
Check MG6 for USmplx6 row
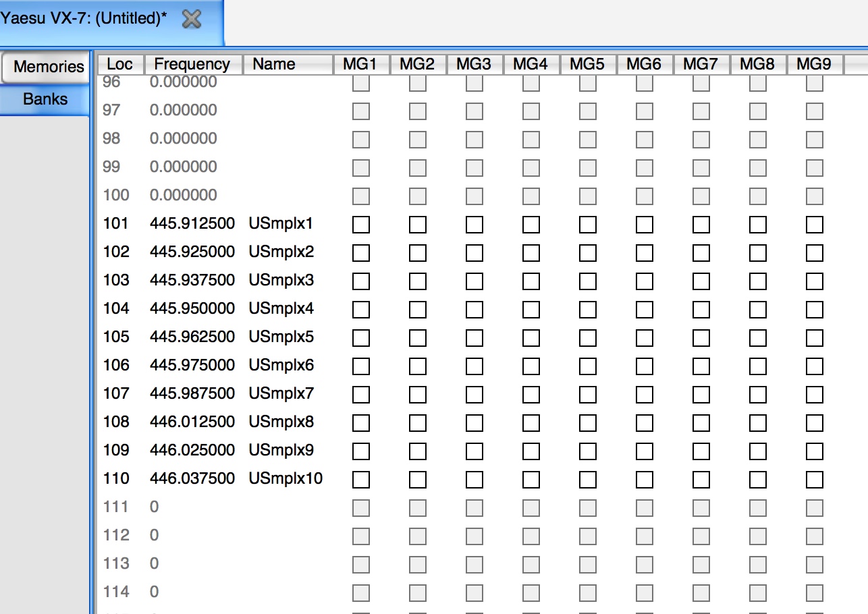[645, 366]
